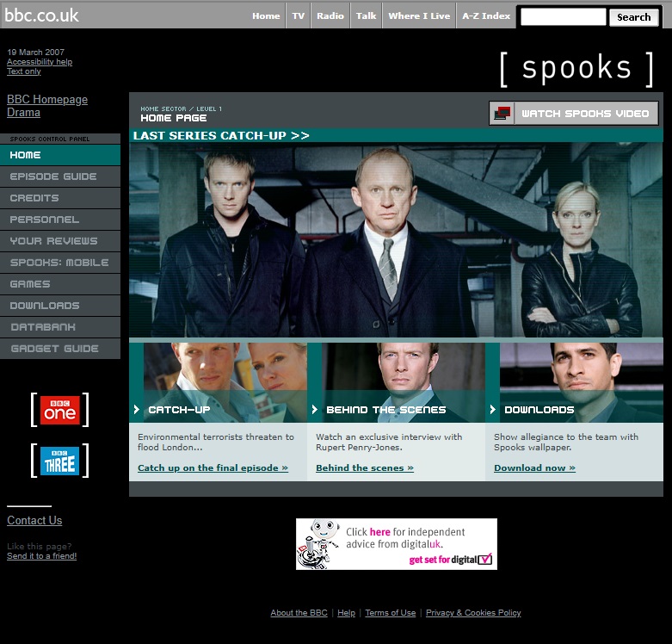Click the main cast promo image
The image size is (672, 644).
coord(396,239)
